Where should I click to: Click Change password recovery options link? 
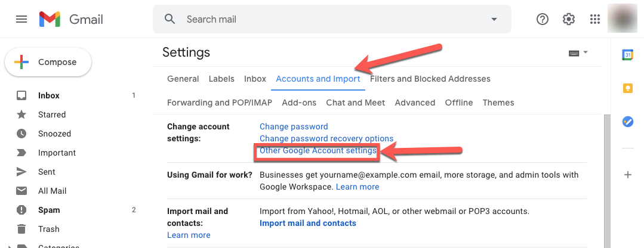[326, 138]
